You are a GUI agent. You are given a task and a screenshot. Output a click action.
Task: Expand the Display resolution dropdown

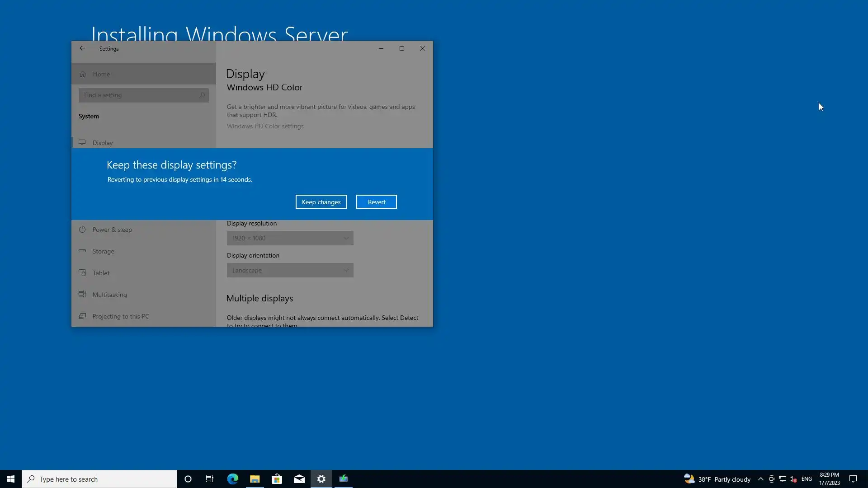coord(290,238)
